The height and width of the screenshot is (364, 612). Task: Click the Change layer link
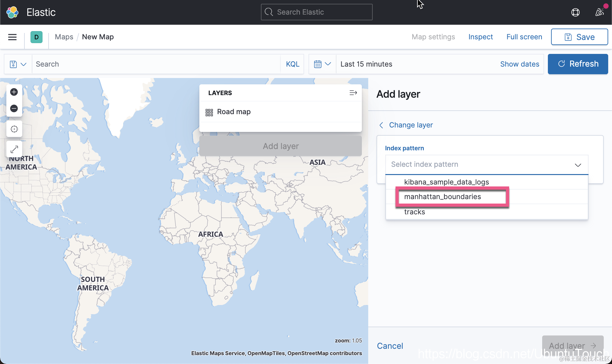(x=410, y=125)
